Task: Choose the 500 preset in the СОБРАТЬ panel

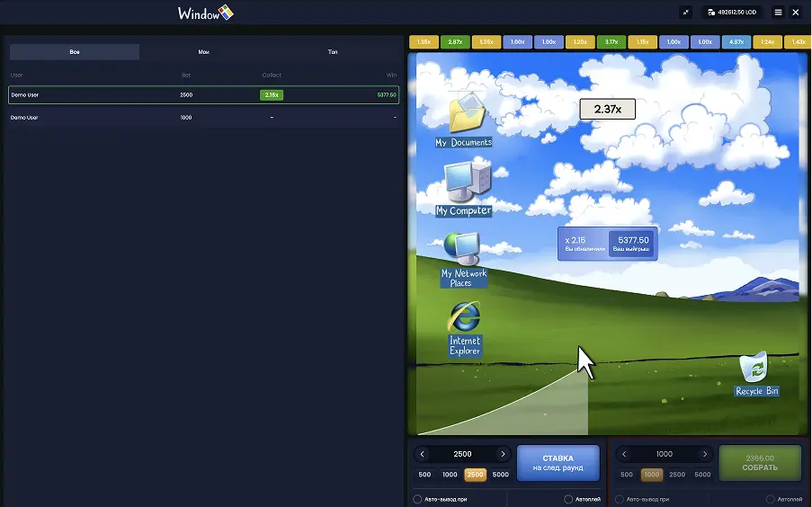Action: [627, 475]
